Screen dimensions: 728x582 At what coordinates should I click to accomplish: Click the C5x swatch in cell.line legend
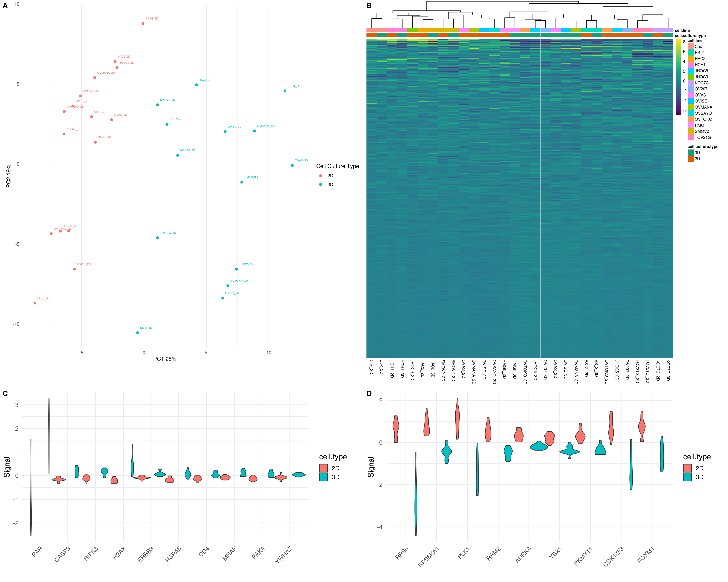pyautogui.click(x=690, y=47)
